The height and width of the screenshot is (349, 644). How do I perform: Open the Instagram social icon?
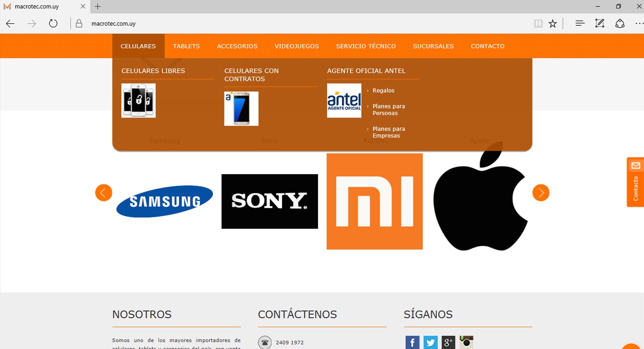pyautogui.click(x=466, y=342)
